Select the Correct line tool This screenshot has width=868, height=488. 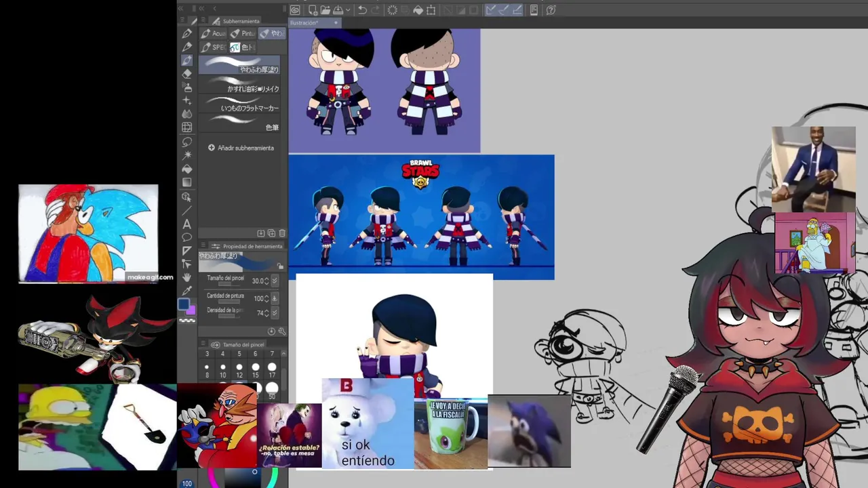(x=186, y=264)
